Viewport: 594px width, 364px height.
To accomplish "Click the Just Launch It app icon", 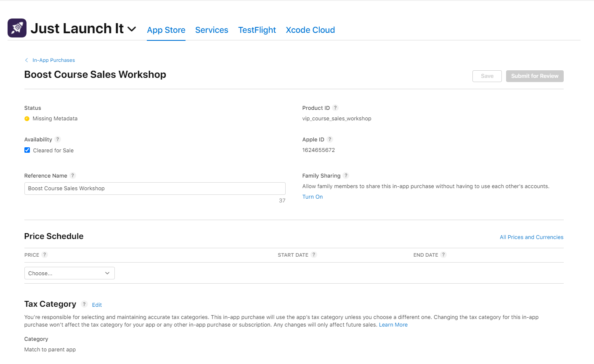I will pos(17,28).
